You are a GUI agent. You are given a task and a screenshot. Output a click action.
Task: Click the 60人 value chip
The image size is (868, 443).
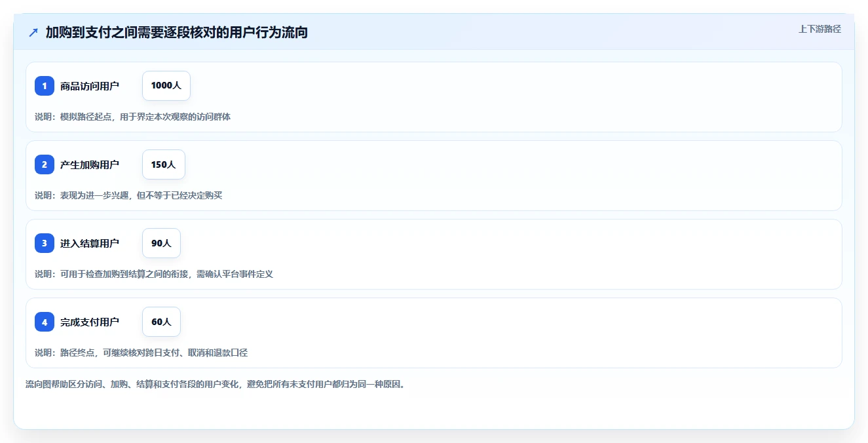pos(161,322)
